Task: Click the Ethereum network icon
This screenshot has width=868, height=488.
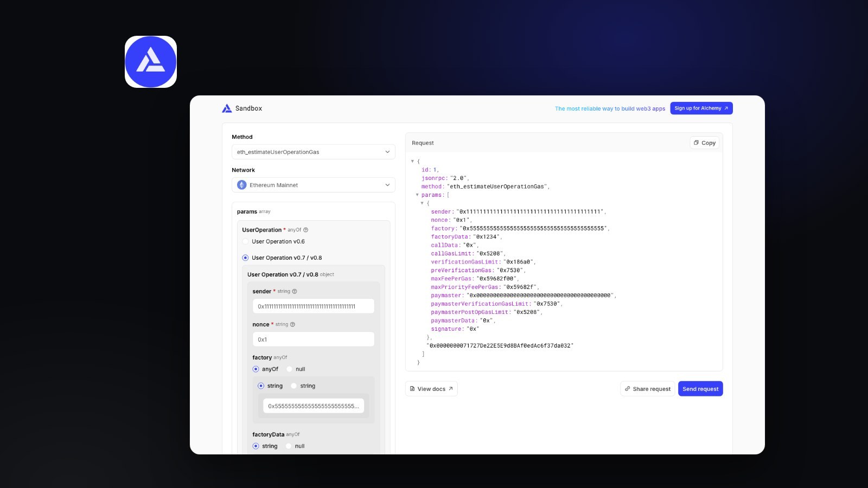Action: coord(242,185)
